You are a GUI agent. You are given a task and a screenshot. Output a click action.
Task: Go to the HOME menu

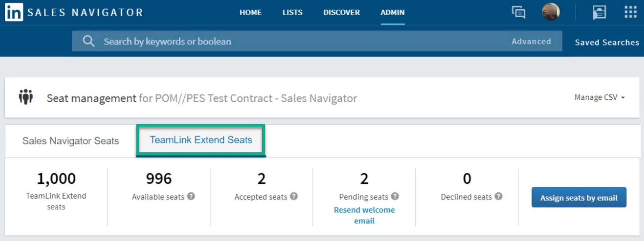250,12
